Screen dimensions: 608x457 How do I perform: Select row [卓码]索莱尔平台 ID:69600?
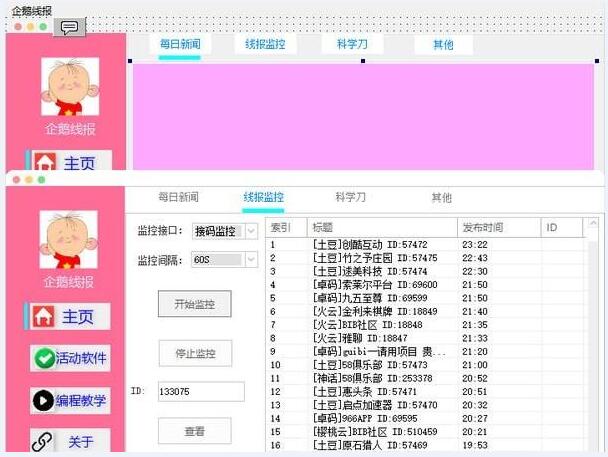[427, 285]
